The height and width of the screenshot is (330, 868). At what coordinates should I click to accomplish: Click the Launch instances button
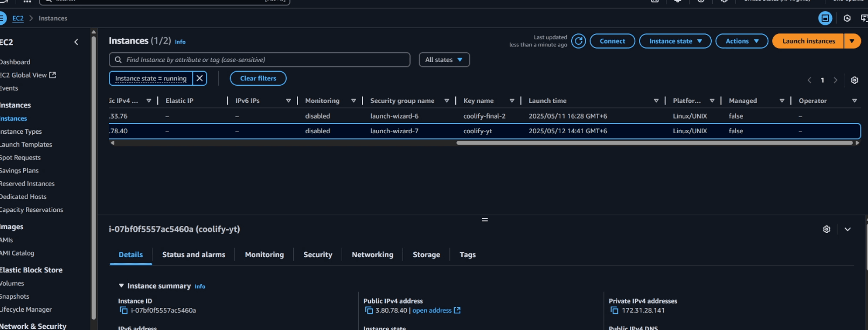click(x=808, y=41)
